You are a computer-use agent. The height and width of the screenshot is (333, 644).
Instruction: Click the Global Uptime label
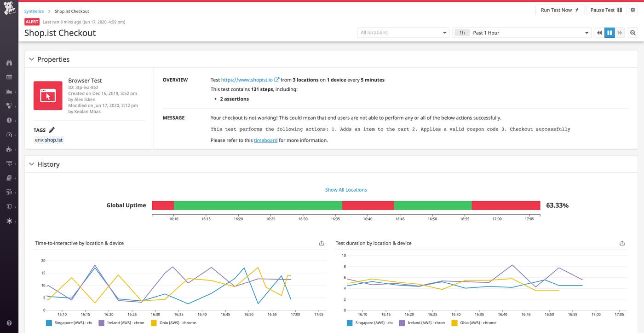point(126,205)
